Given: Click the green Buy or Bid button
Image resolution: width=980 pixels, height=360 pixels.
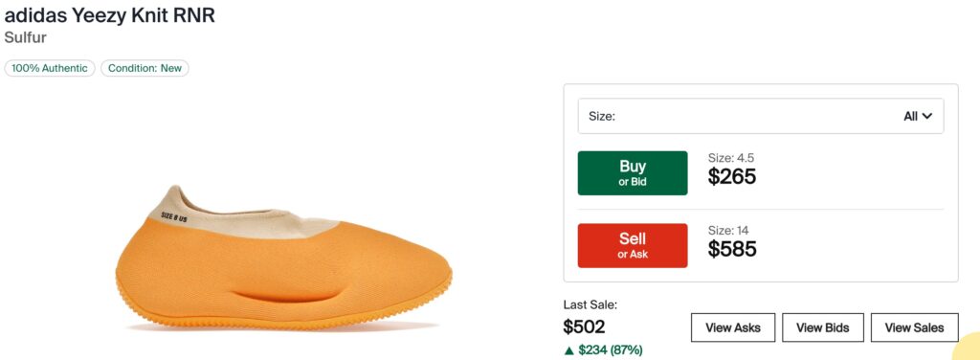Looking at the screenshot, I should (x=633, y=173).
